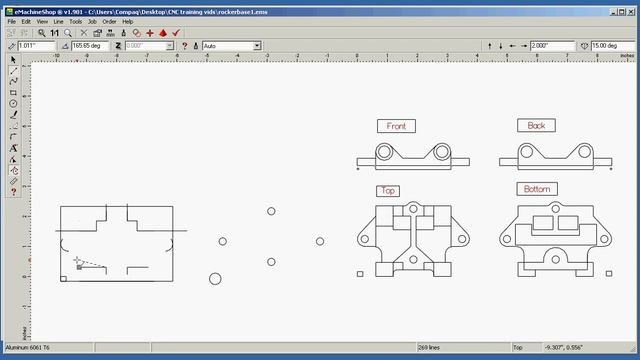This screenshot has width=640, height=360.
Task: Click the angle field showing 165.65 deg
Action: (x=90, y=46)
